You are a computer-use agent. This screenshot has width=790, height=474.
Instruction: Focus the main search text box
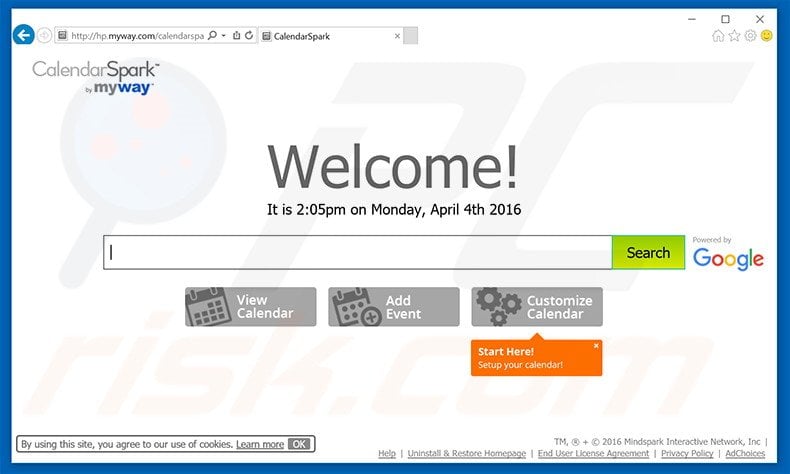[x=358, y=252]
